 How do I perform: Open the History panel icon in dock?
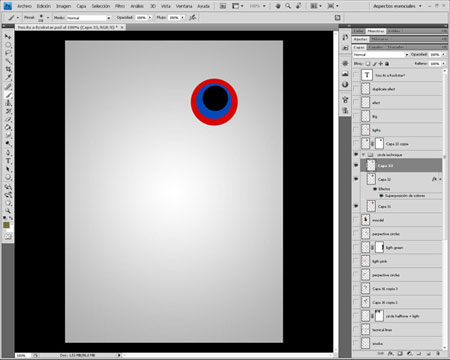coord(345,37)
